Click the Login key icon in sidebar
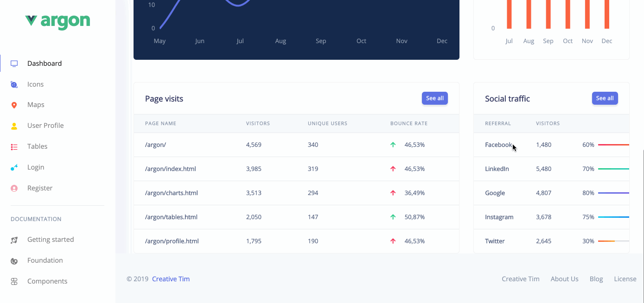 tap(14, 167)
